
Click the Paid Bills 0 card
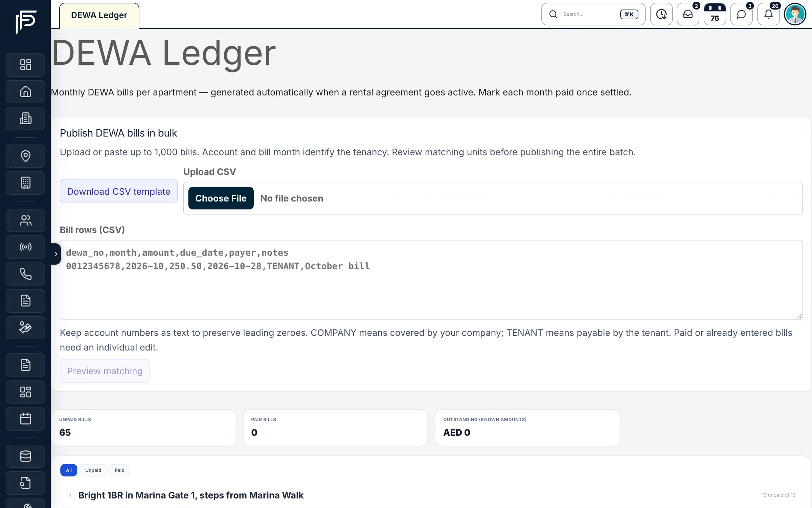pos(336,428)
